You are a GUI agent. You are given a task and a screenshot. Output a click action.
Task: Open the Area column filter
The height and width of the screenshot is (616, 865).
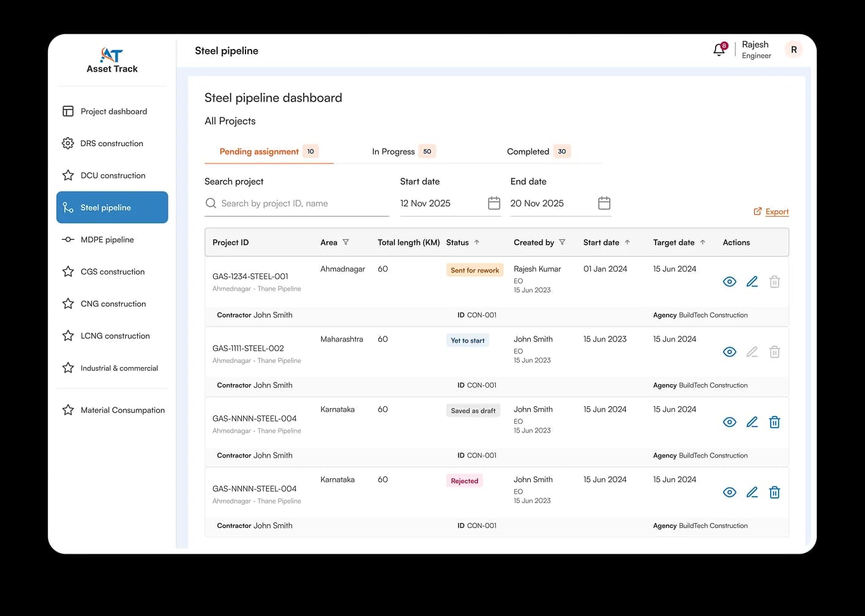tap(346, 242)
